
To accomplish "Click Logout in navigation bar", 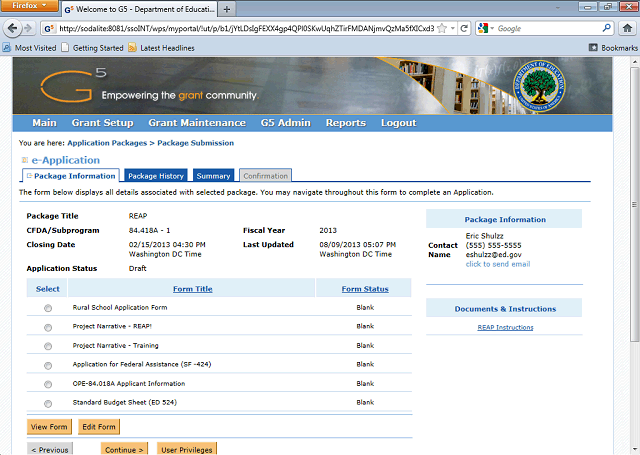I will (398, 123).
